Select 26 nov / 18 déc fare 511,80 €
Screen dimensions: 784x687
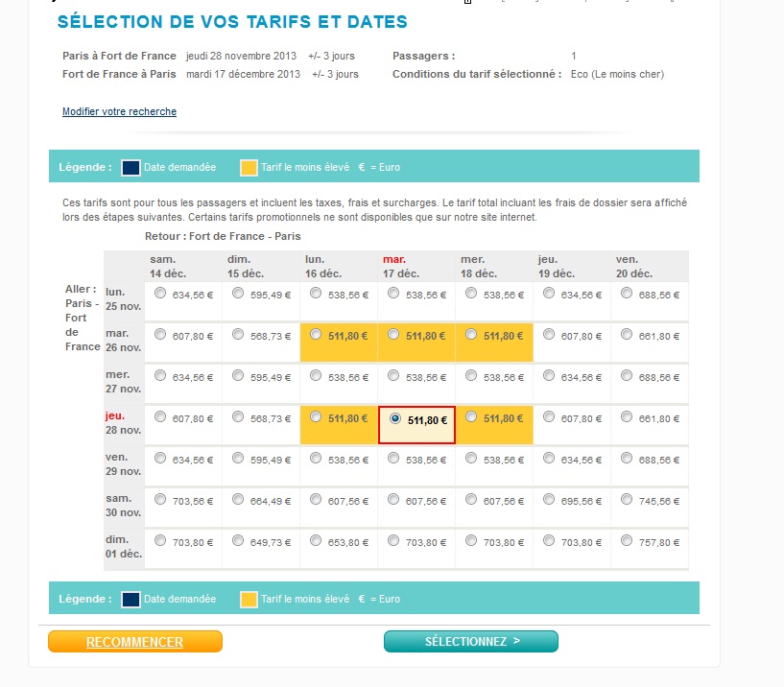(471, 334)
